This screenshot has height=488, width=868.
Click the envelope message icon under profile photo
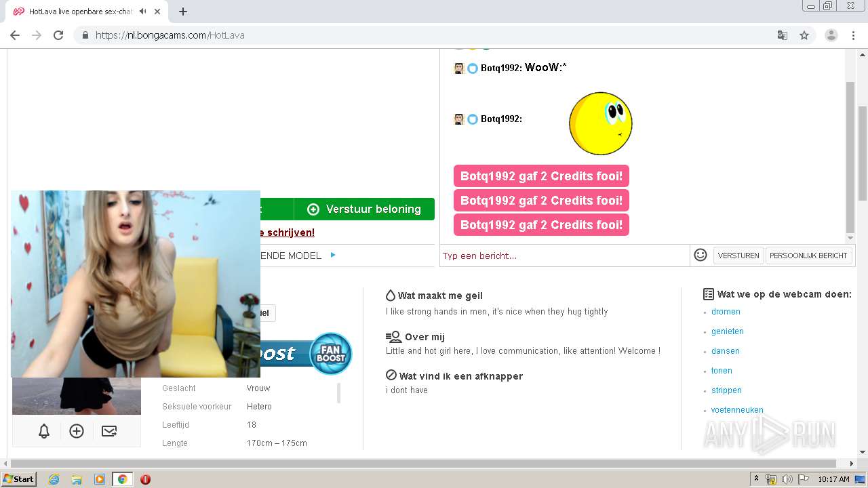tap(109, 431)
